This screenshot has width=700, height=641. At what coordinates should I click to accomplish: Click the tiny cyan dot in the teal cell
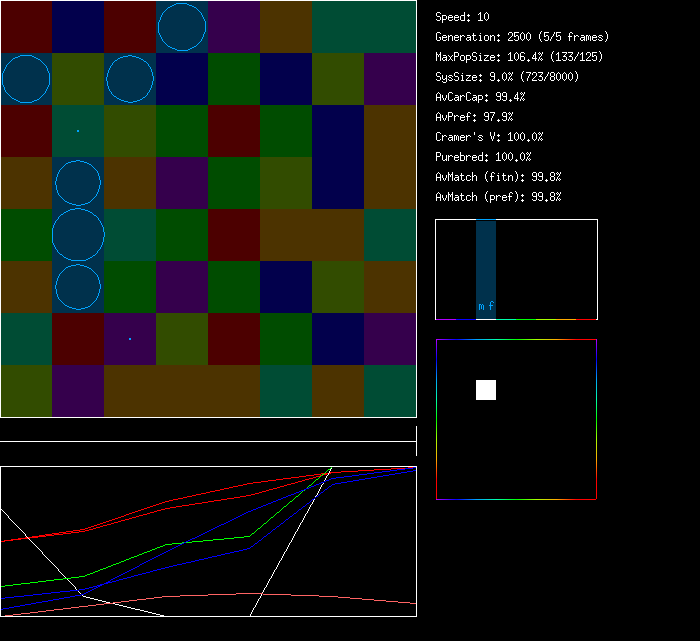pos(78,131)
